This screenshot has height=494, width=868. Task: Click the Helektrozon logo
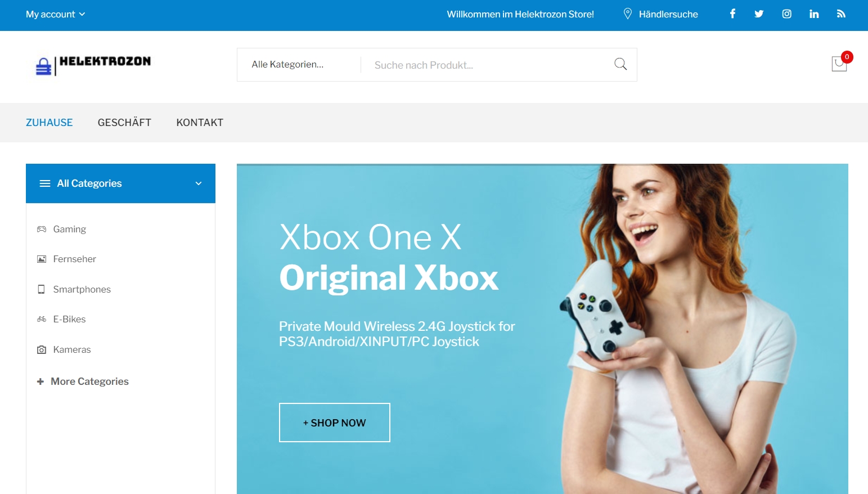(x=93, y=65)
